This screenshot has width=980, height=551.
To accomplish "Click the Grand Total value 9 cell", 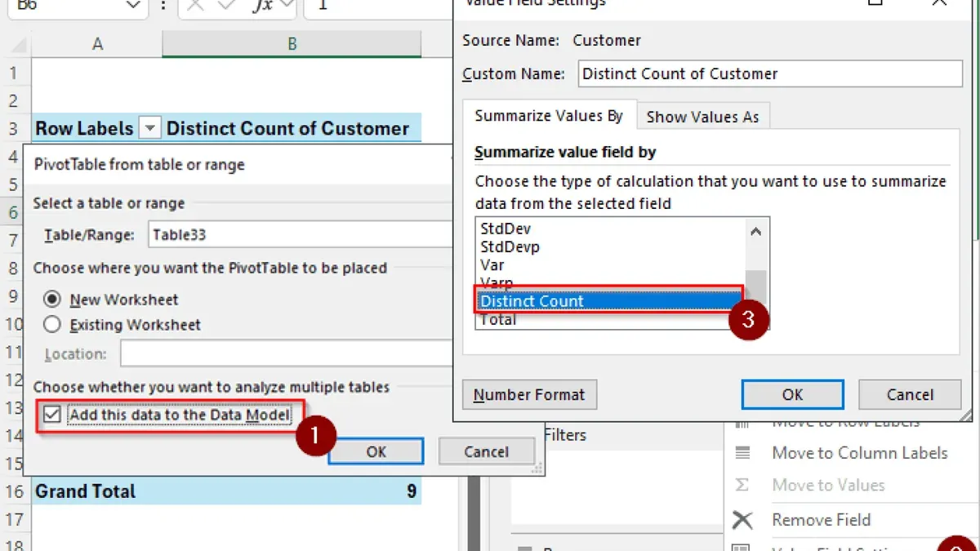I will (x=292, y=491).
